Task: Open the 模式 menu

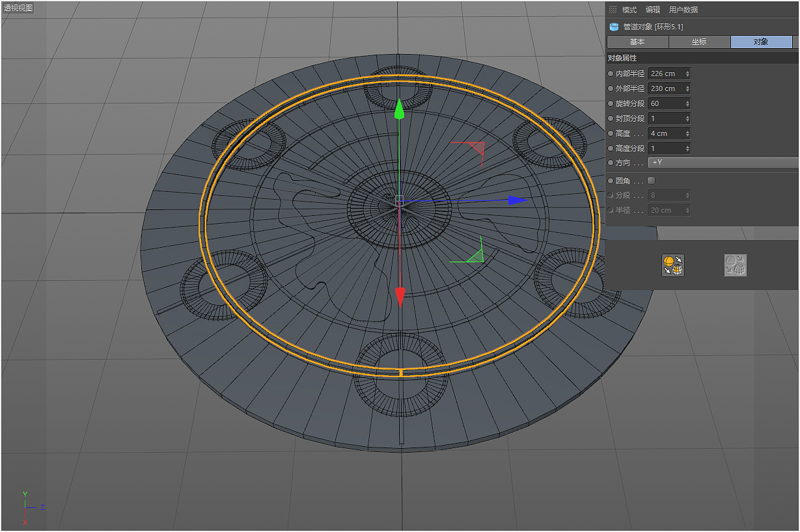Action: (x=629, y=10)
